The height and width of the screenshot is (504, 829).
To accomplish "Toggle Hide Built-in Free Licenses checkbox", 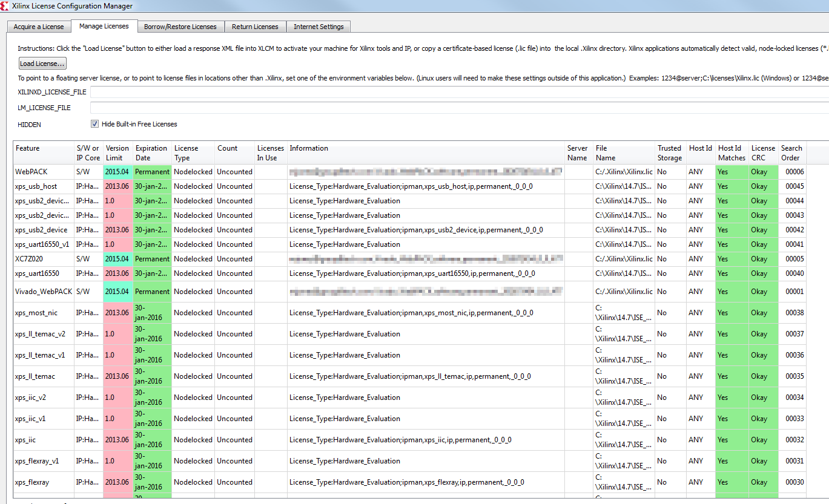I will pyautogui.click(x=94, y=124).
